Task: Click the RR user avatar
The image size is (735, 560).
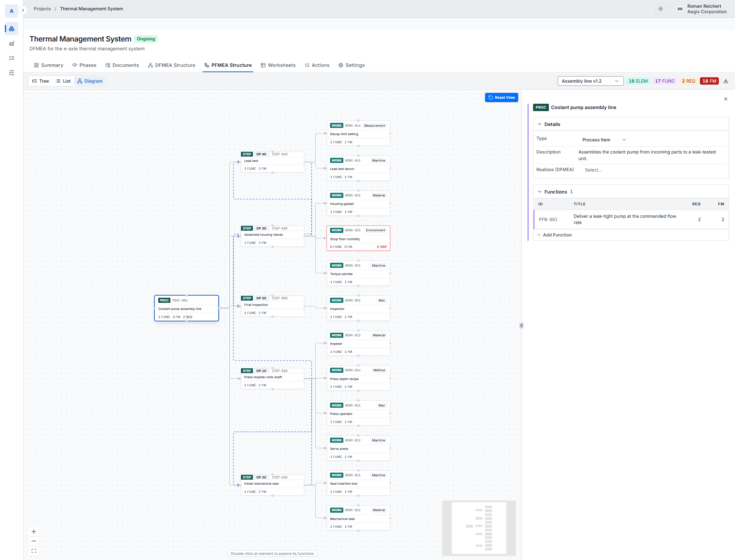Action: click(680, 9)
